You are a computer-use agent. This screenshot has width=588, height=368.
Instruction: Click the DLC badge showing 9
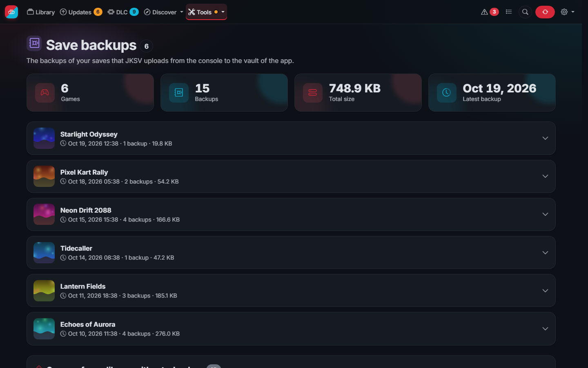click(134, 12)
